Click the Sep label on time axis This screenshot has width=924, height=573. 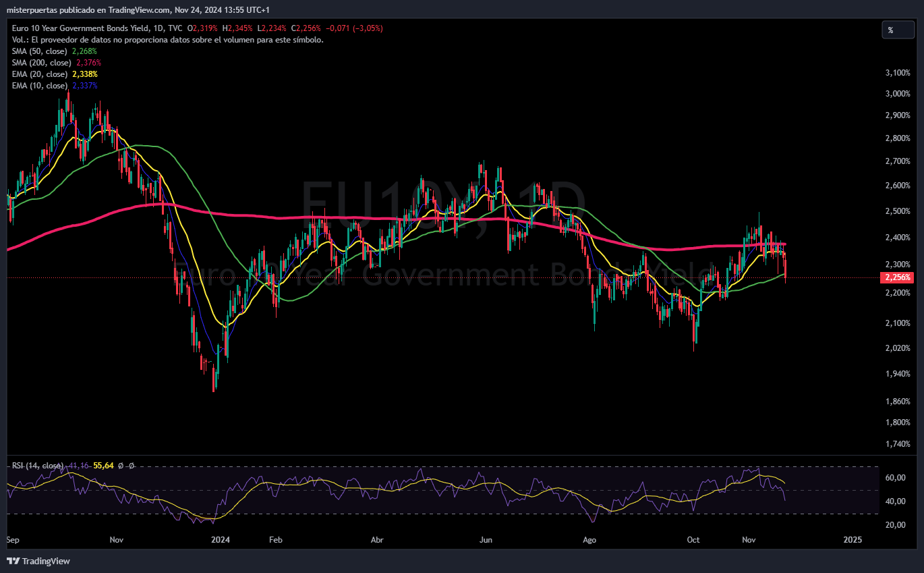[13, 540]
